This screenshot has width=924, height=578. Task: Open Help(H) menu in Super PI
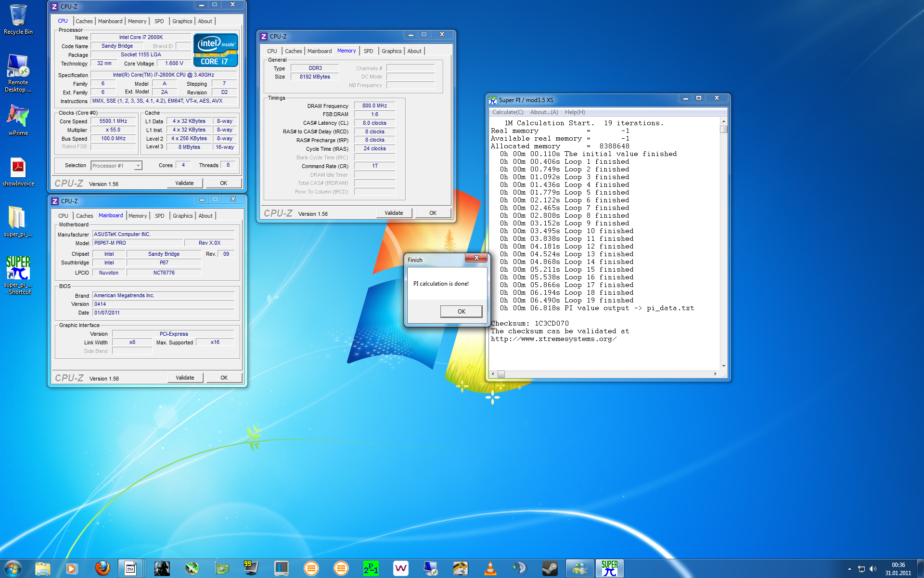(575, 112)
